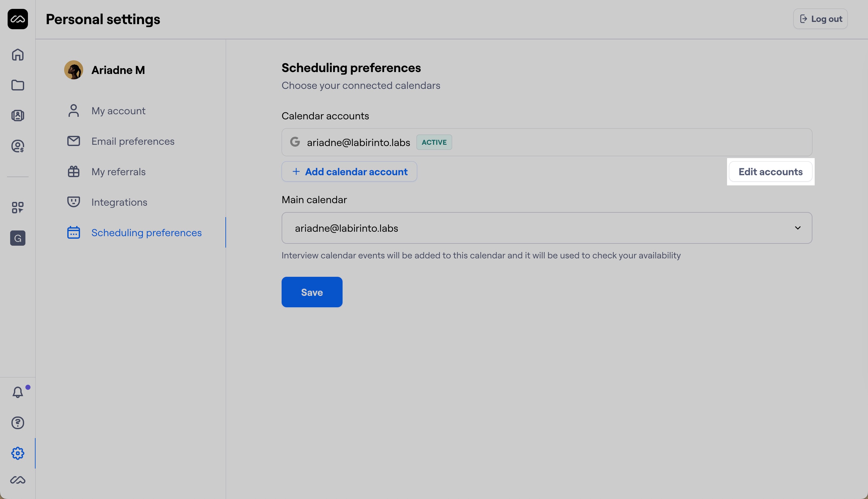868x499 pixels.
Task: Open the help question mark icon
Action: [x=18, y=422]
